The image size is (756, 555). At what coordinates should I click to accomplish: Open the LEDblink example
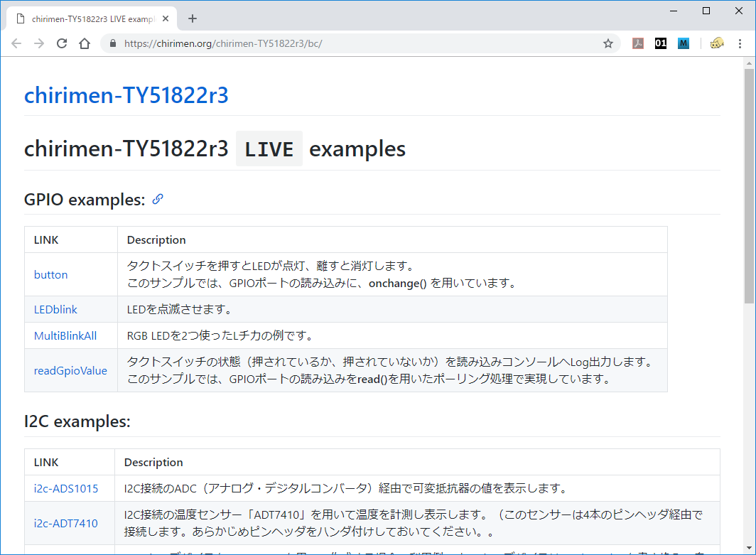tap(55, 309)
